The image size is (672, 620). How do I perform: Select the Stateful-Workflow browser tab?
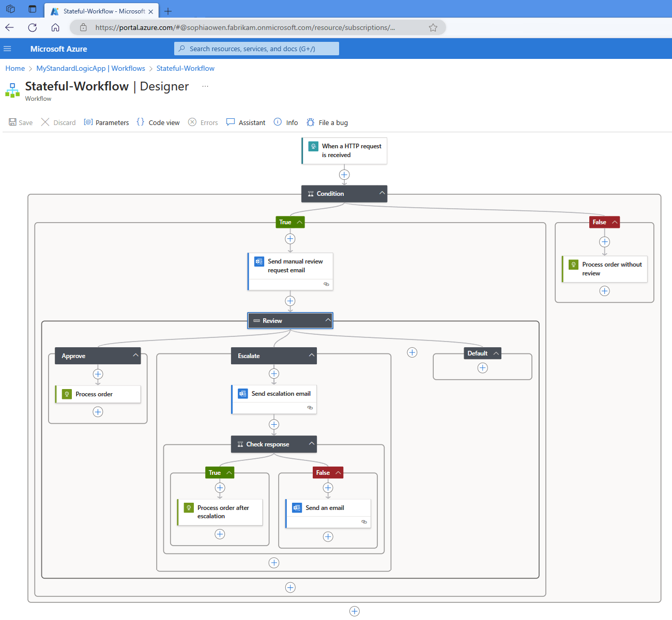(x=101, y=11)
